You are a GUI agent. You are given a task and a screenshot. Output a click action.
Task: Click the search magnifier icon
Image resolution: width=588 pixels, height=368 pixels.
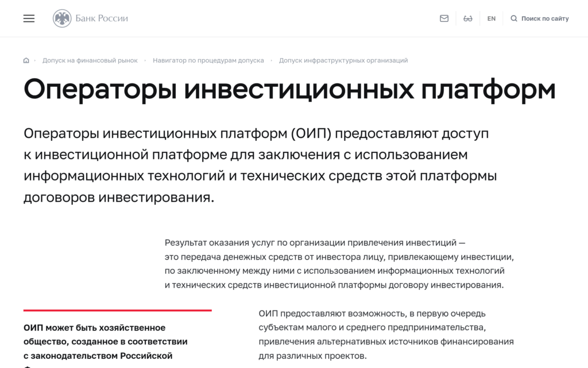[x=514, y=18]
